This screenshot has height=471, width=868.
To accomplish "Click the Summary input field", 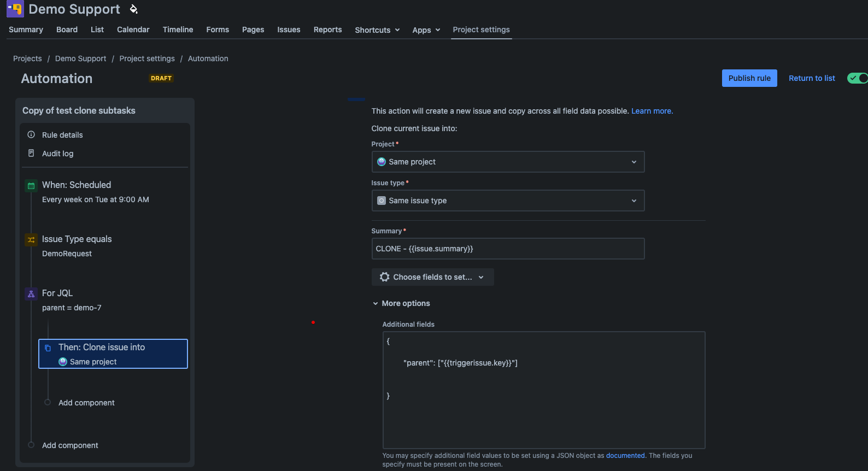I will (508, 249).
